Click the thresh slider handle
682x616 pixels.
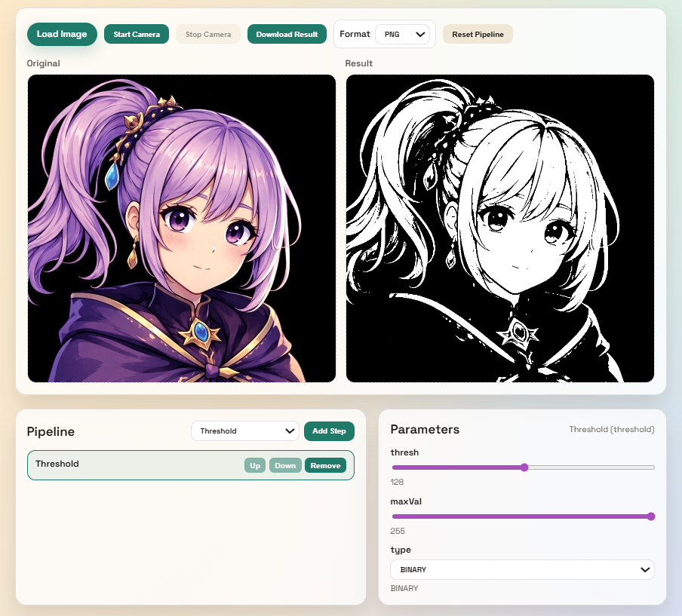click(524, 467)
